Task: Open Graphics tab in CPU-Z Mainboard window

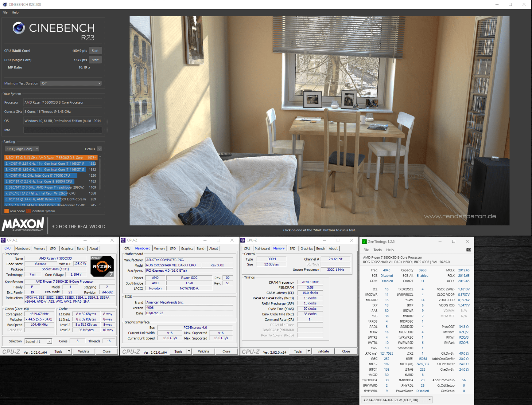Action: [187, 249]
